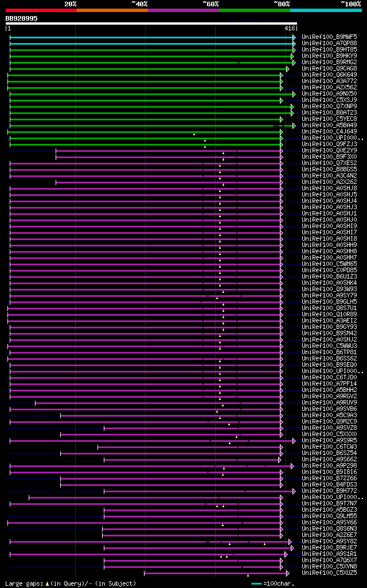Select the UniRef100_A9NX50 label
Image resolution: width=367 pixels, height=588 pixels.
tap(330, 94)
